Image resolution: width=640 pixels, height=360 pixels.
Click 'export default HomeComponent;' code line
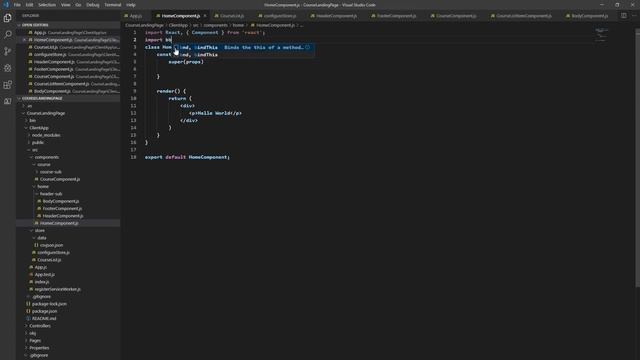187,157
